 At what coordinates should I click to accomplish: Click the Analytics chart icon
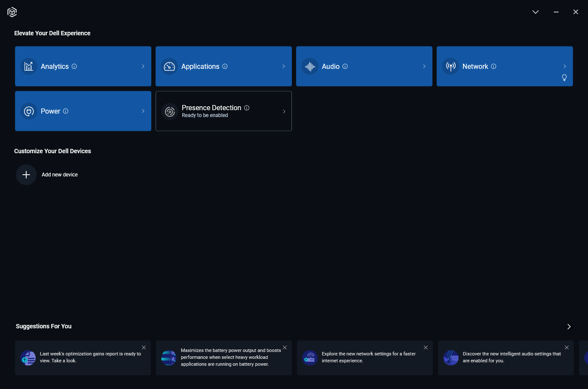click(29, 66)
